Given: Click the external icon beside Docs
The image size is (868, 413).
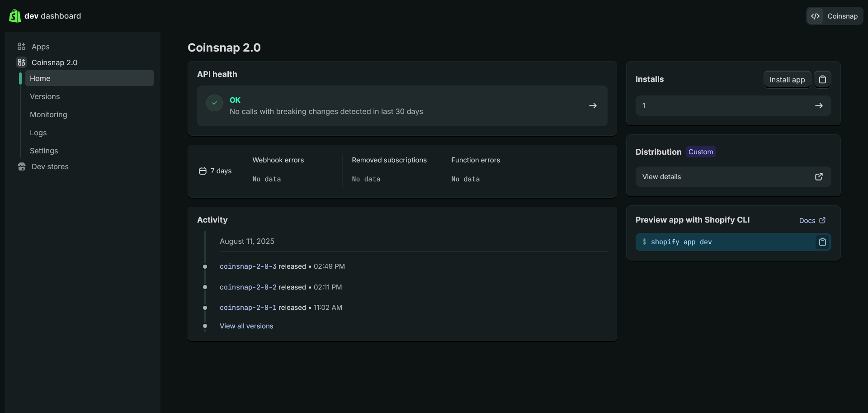Looking at the screenshot, I should [822, 220].
